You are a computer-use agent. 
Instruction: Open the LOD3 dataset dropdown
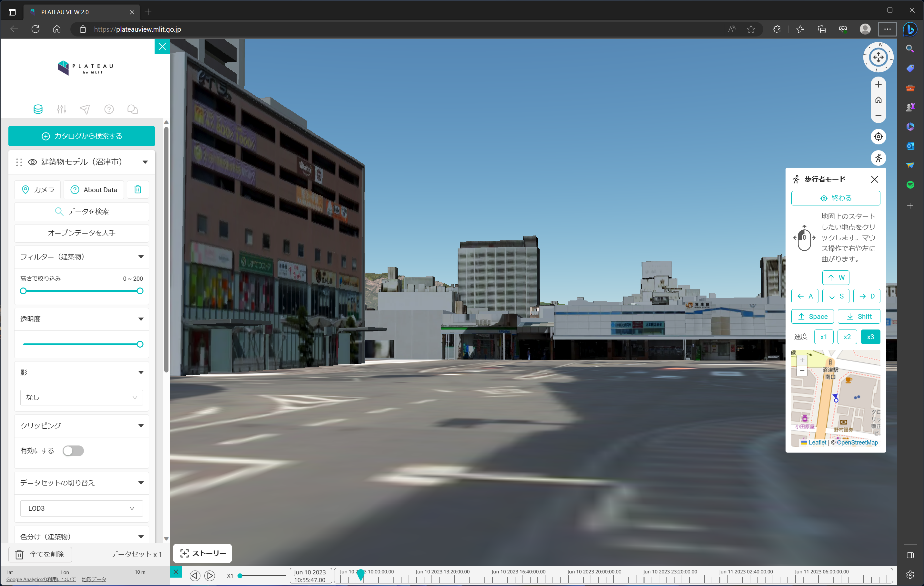click(81, 508)
